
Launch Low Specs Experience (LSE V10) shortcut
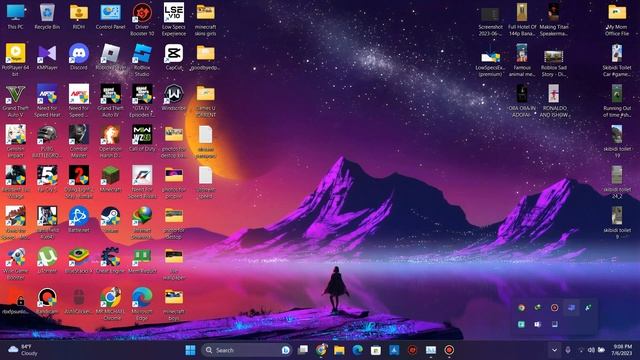(174, 19)
